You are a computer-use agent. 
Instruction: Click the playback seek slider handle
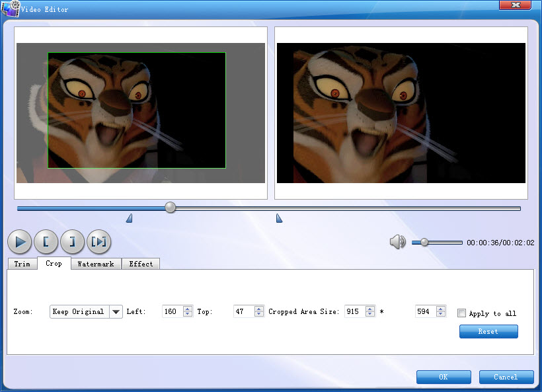[170, 208]
